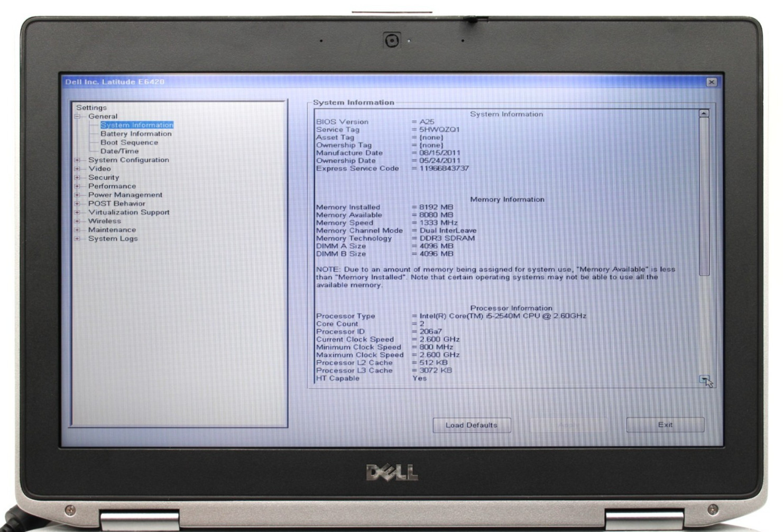Image resolution: width=783 pixels, height=532 pixels.
Task: Click Processor ID value 206a7
Action: (x=431, y=332)
